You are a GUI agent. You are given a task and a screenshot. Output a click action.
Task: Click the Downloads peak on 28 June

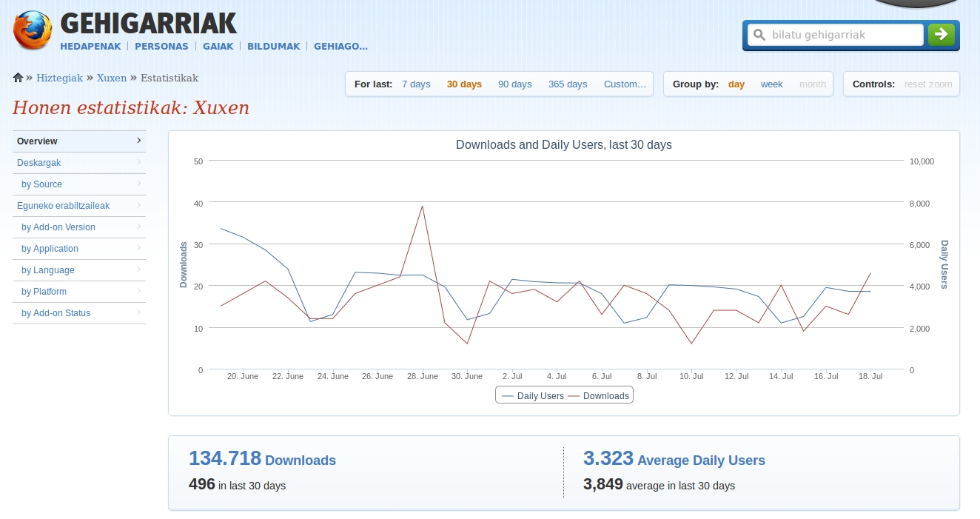point(422,207)
